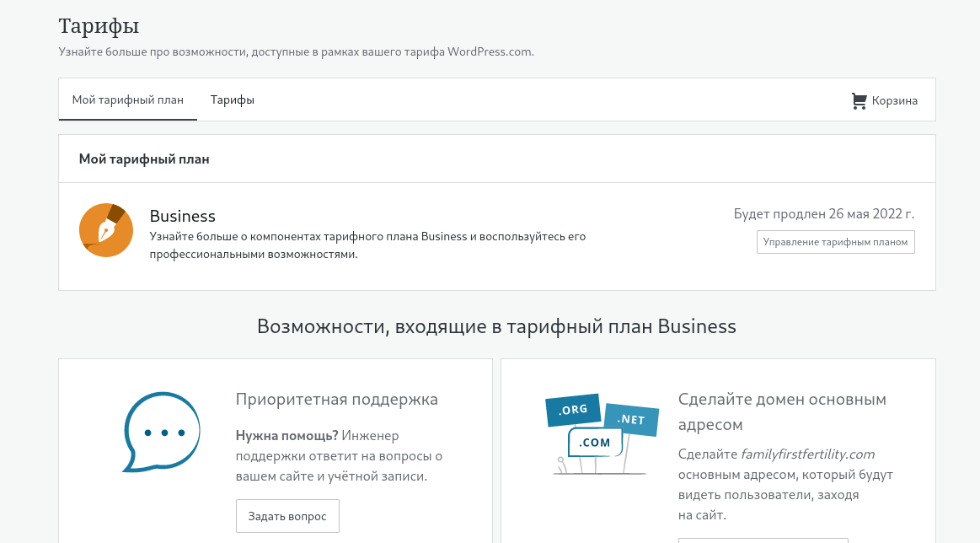The height and width of the screenshot is (543, 980).
Task: Click the Задать вопрос button
Action: [x=287, y=516]
